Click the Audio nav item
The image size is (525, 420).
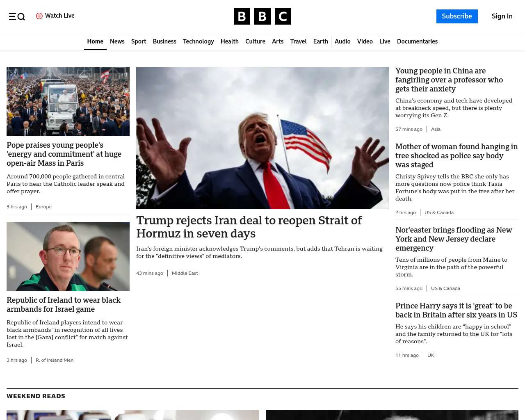(342, 41)
